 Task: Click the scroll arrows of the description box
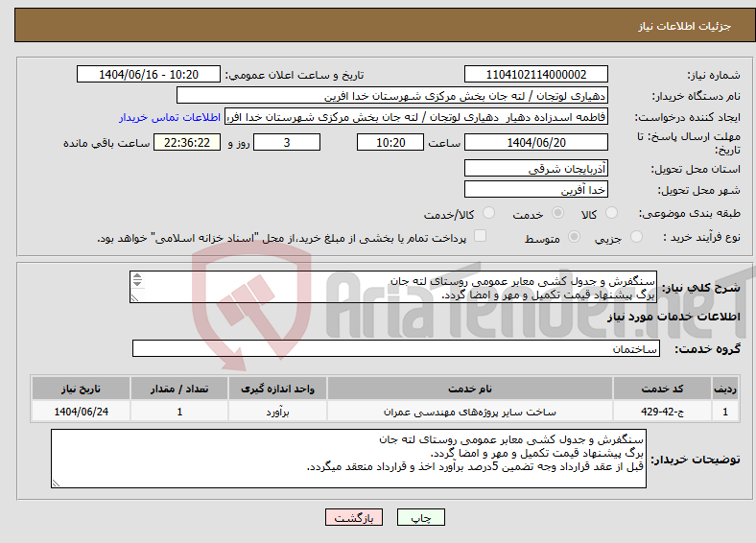coord(137,280)
